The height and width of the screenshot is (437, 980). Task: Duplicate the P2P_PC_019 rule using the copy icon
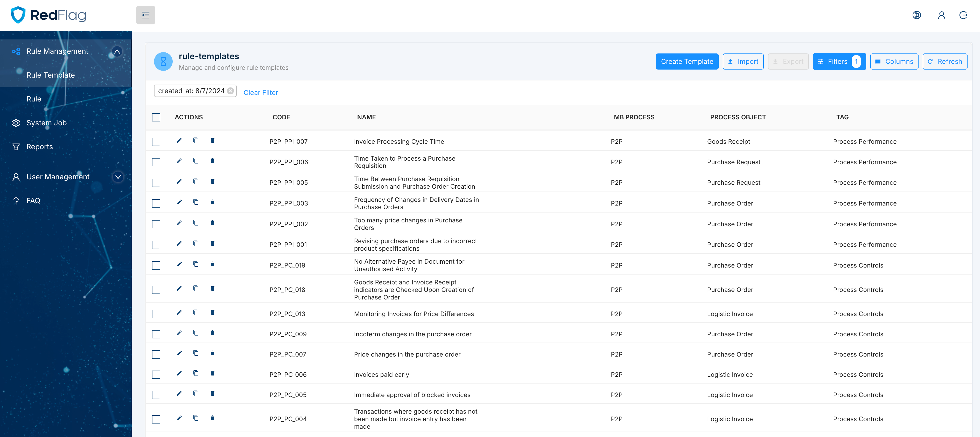[196, 264]
